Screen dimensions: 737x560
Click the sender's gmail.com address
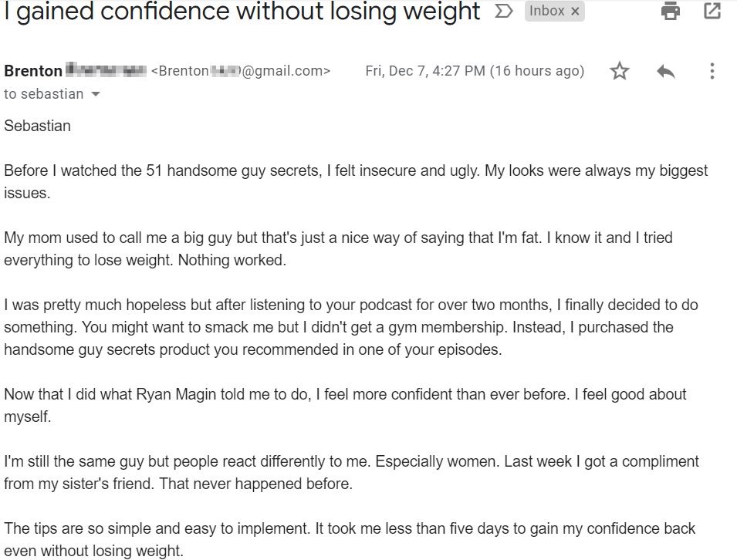point(241,71)
